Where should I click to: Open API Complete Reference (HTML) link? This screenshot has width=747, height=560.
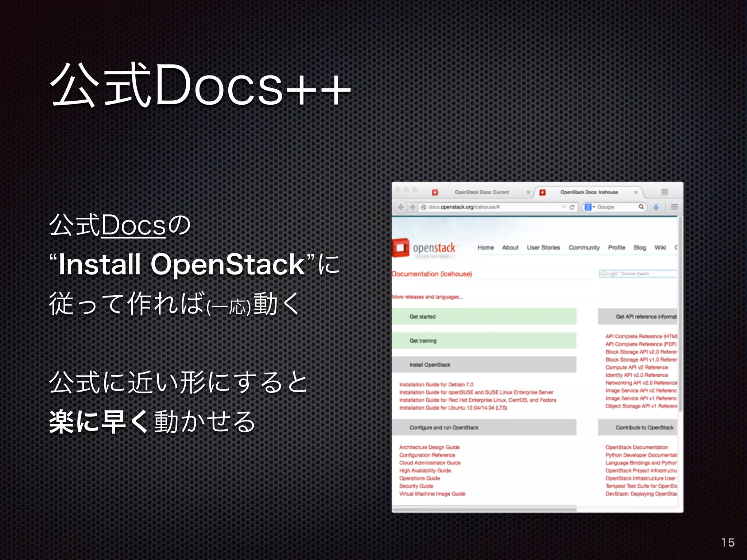point(641,337)
